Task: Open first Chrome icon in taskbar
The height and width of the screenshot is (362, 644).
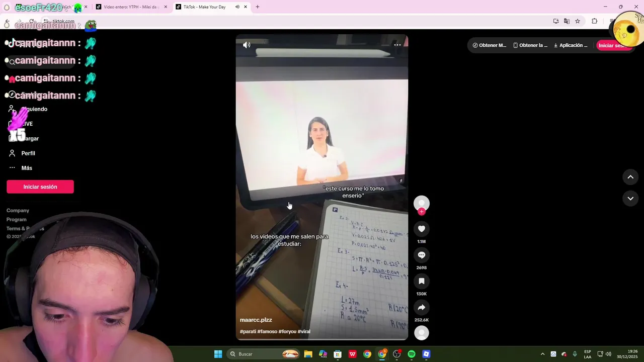Action: (367, 354)
